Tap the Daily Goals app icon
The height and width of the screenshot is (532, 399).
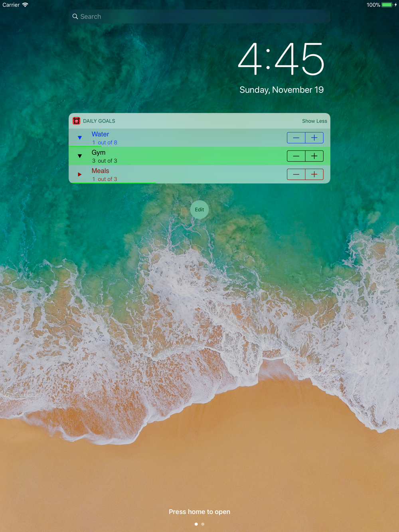tap(76, 121)
